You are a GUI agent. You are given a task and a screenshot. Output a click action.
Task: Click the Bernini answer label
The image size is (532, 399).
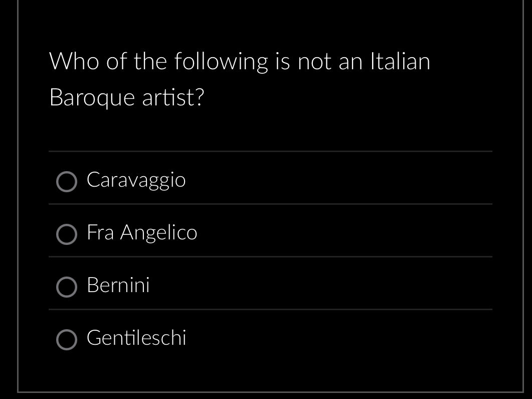118,285
